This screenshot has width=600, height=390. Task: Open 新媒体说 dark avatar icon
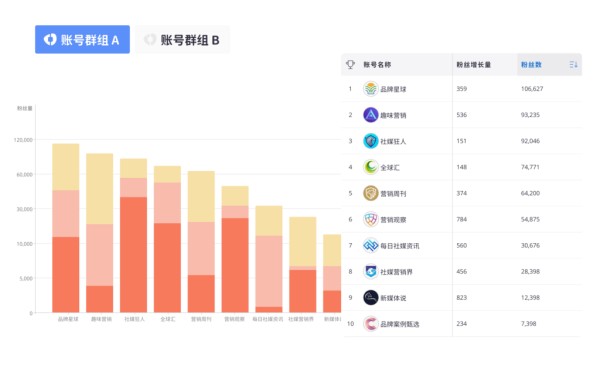pos(370,297)
